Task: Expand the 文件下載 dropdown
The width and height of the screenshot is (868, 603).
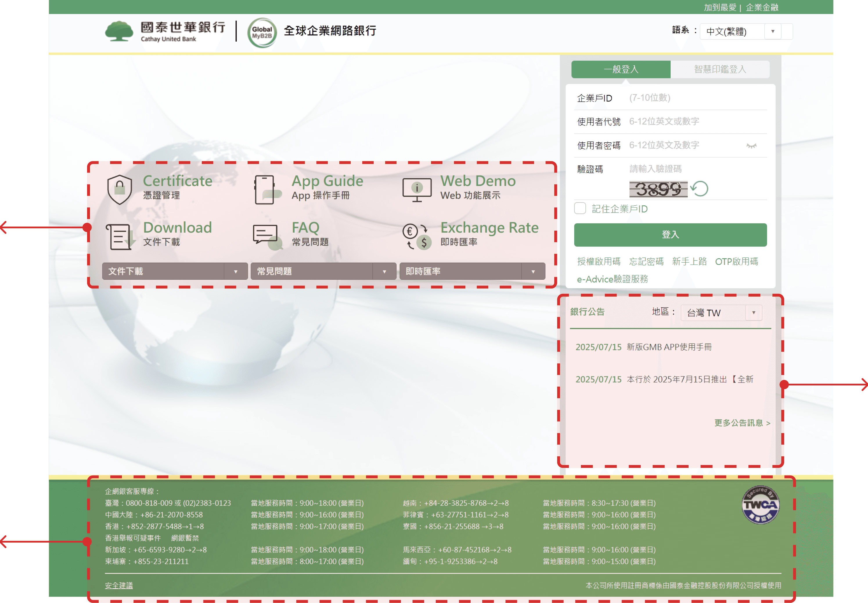Action: coord(175,271)
